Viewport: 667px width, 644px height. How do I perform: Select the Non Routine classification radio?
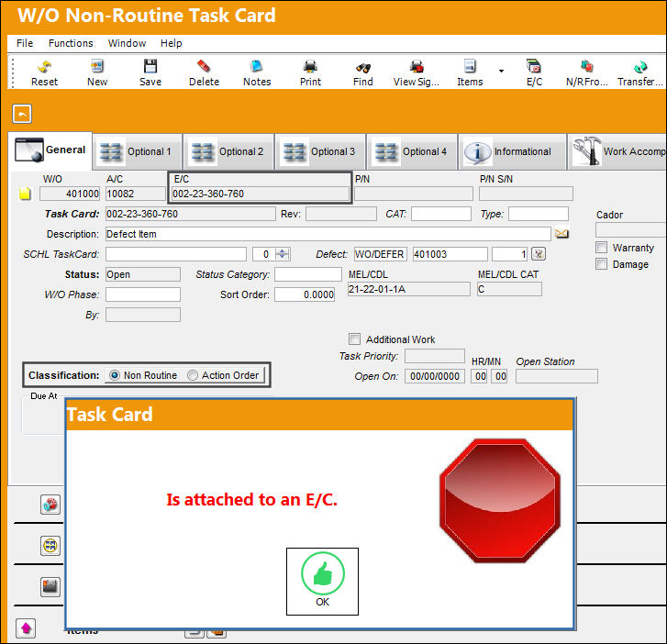coord(114,375)
